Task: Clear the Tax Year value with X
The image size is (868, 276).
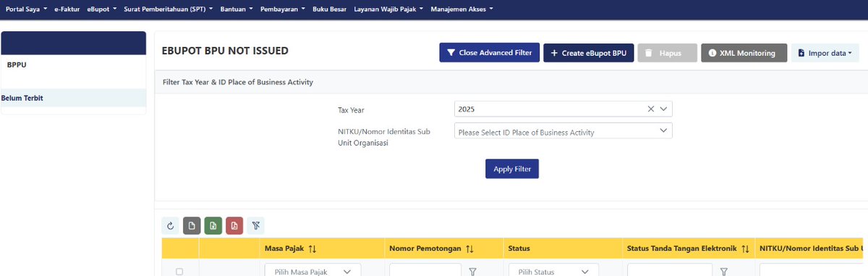Action: click(x=650, y=109)
